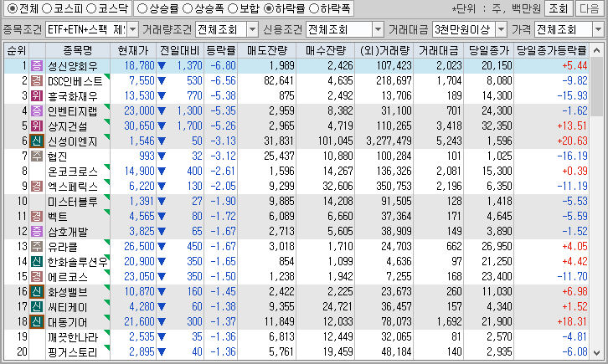Click the 위 badge next to 흥국화재우
This screenshot has width=608, height=364.
[37, 96]
